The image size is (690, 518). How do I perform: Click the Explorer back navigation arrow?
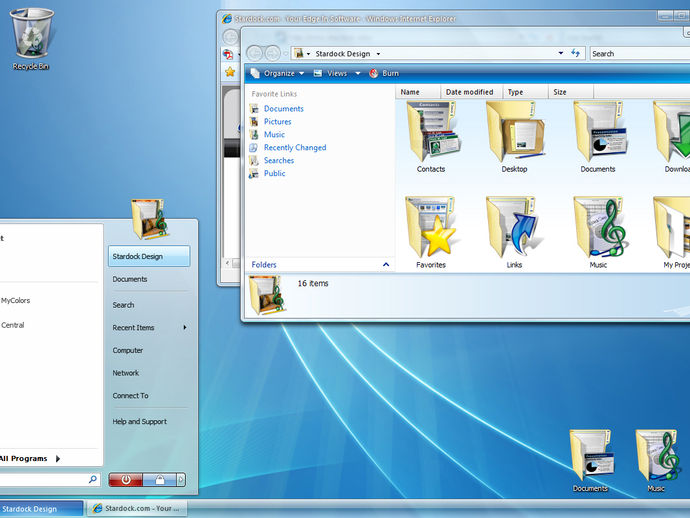(254, 53)
